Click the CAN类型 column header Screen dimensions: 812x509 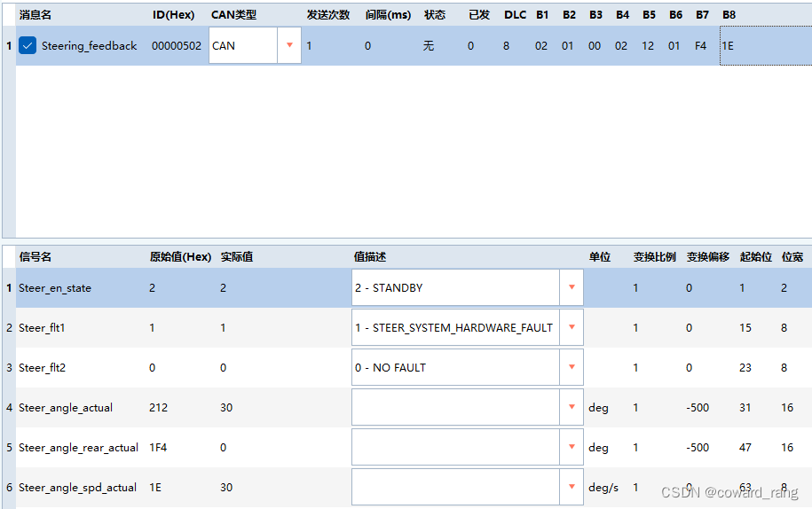tap(233, 14)
